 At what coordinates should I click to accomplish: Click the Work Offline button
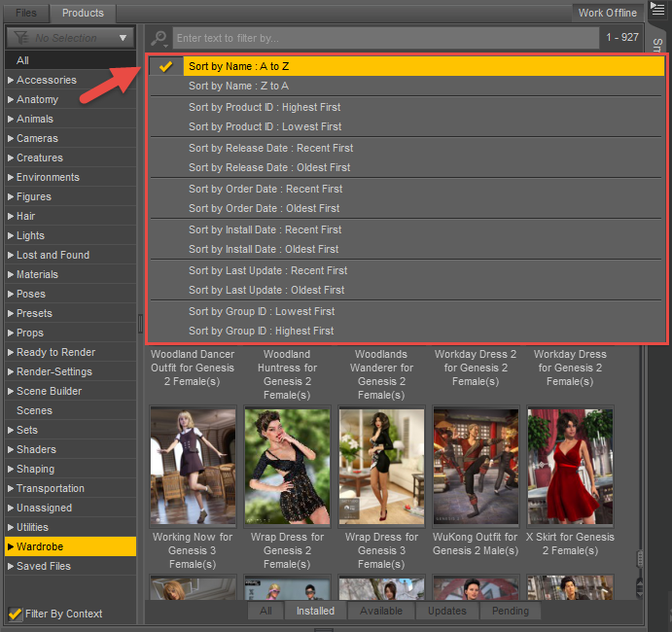[608, 13]
